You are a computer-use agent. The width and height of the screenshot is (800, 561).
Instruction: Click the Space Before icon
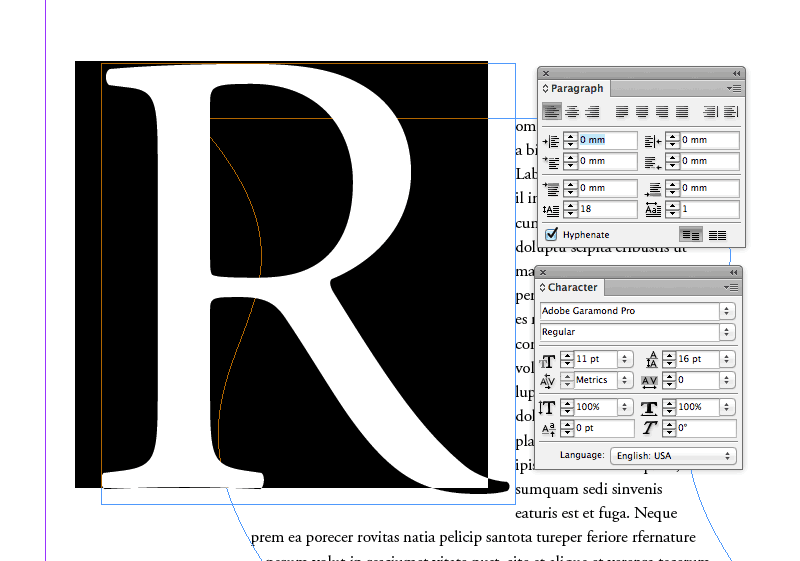click(552, 189)
